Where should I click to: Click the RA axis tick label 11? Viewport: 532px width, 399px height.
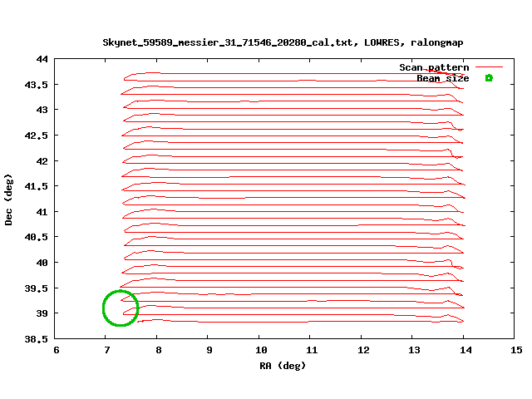(312, 350)
